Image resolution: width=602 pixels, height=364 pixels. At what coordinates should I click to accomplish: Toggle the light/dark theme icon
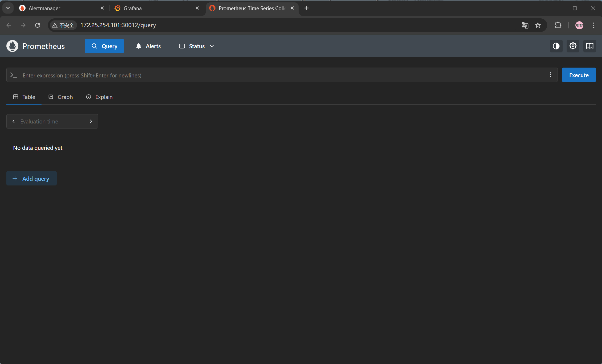click(556, 46)
